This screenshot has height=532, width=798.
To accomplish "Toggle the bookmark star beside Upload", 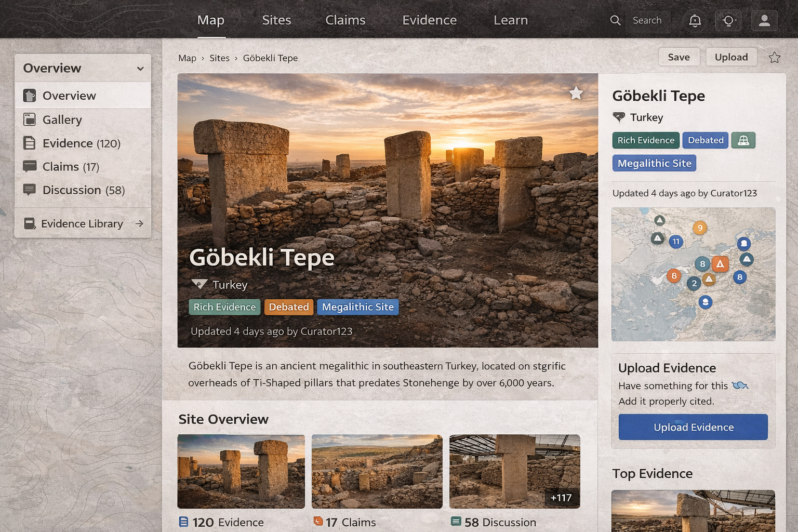I will click(774, 58).
